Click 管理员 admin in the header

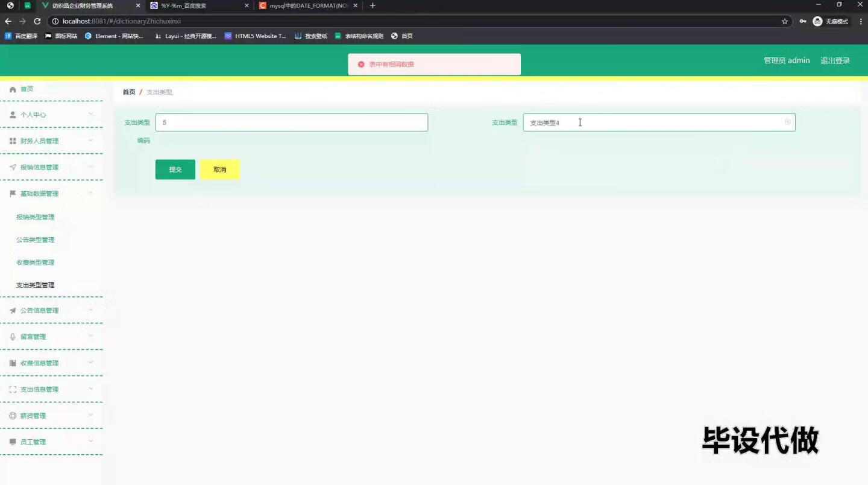pos(787,60)
